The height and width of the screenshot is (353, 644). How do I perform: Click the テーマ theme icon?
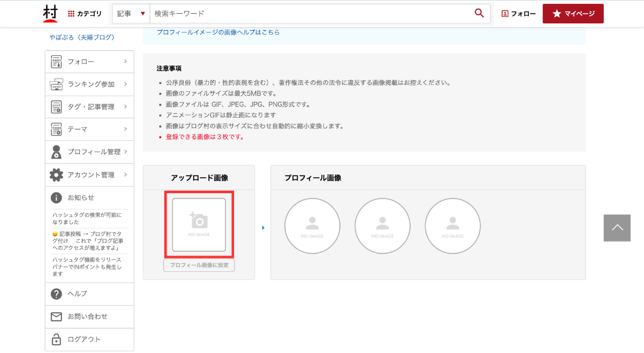pyautogui.click(x=56, y=130)
